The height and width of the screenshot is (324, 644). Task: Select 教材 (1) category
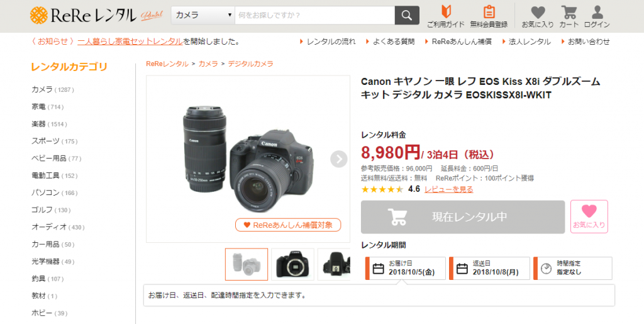(45, 296)
